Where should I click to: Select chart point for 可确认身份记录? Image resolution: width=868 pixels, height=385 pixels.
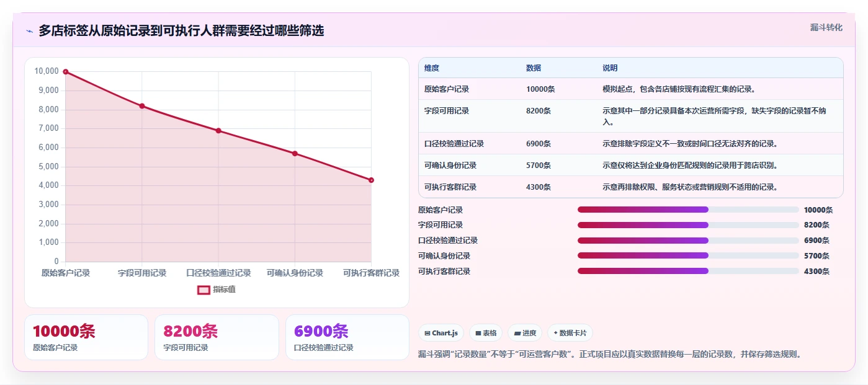click(295, 154)
